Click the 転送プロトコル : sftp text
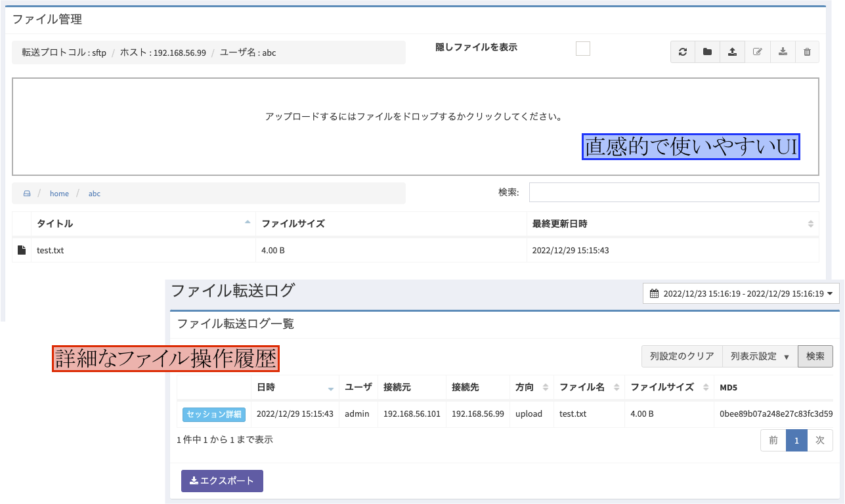The image size is (845, 504). (64, 52)
